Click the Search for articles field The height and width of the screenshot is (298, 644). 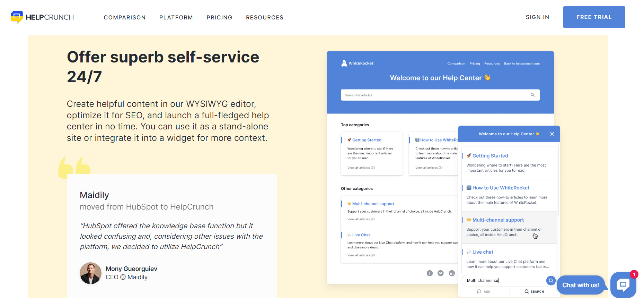point(440,95)
